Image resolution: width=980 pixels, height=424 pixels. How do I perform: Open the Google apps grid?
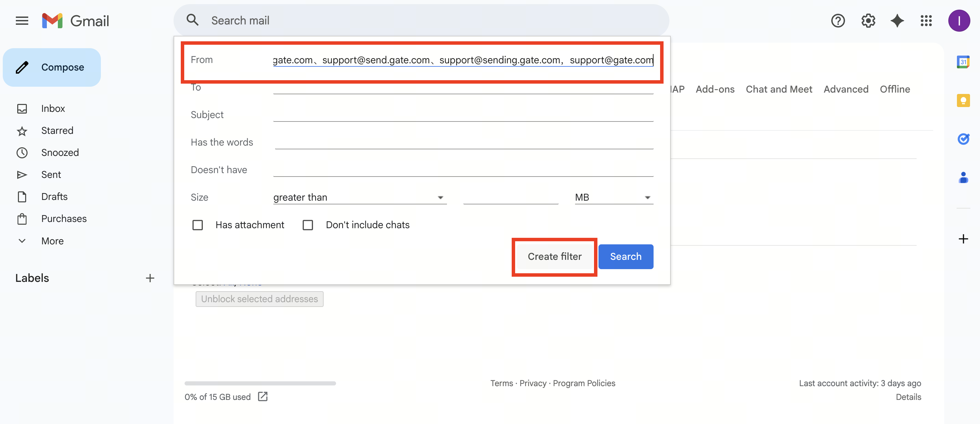point(926,21)
